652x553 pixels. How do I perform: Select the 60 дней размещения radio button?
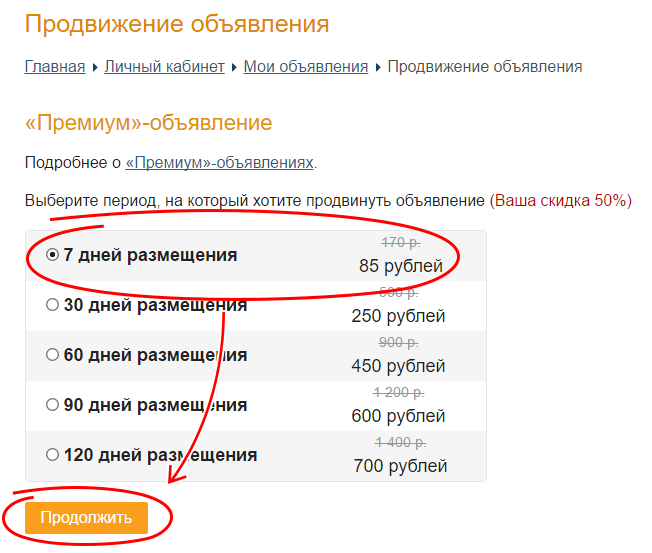52,355
